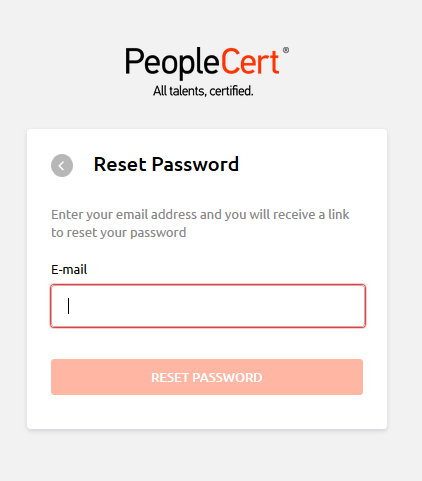Image resolution: width=422 pixels, height=481 pixels.
Task: Click the registered trademark symbol beside the logo
Action: (x=286, y=50)
